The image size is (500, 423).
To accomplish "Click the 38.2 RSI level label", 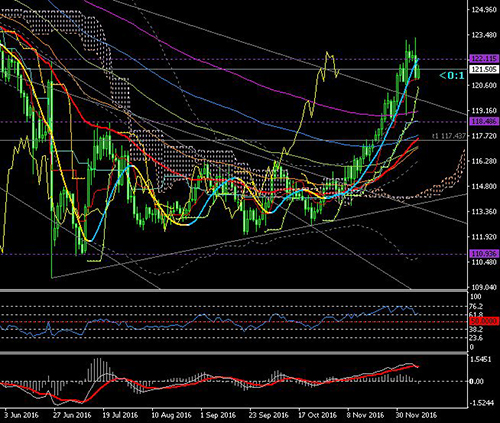I will tap(476, 330).
